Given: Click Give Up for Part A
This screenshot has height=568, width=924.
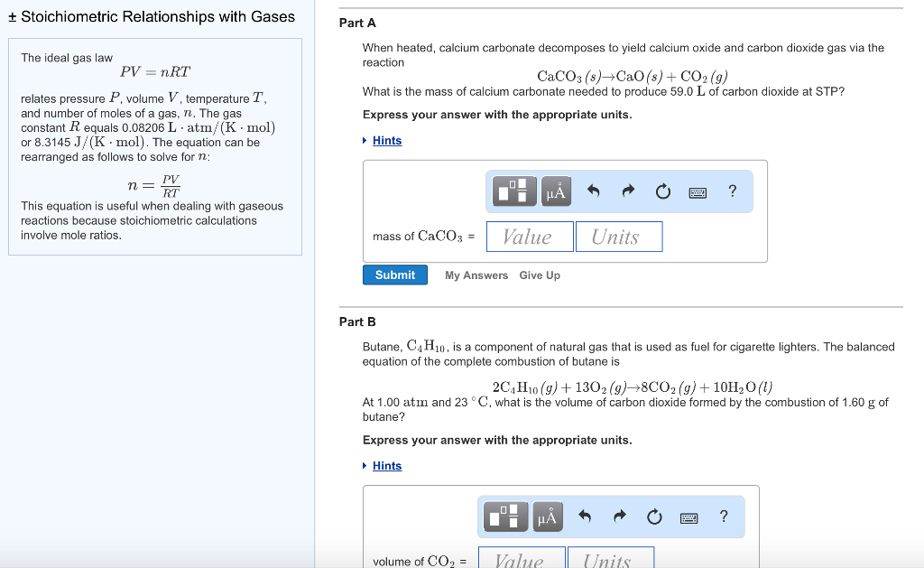Looking at the screenshot, I should [x=539, y=275].
